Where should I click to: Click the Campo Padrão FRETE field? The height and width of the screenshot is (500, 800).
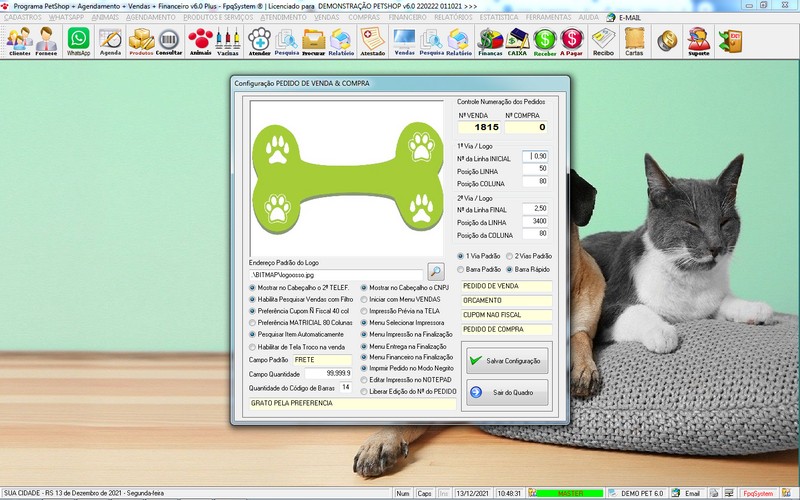[322, 360]
